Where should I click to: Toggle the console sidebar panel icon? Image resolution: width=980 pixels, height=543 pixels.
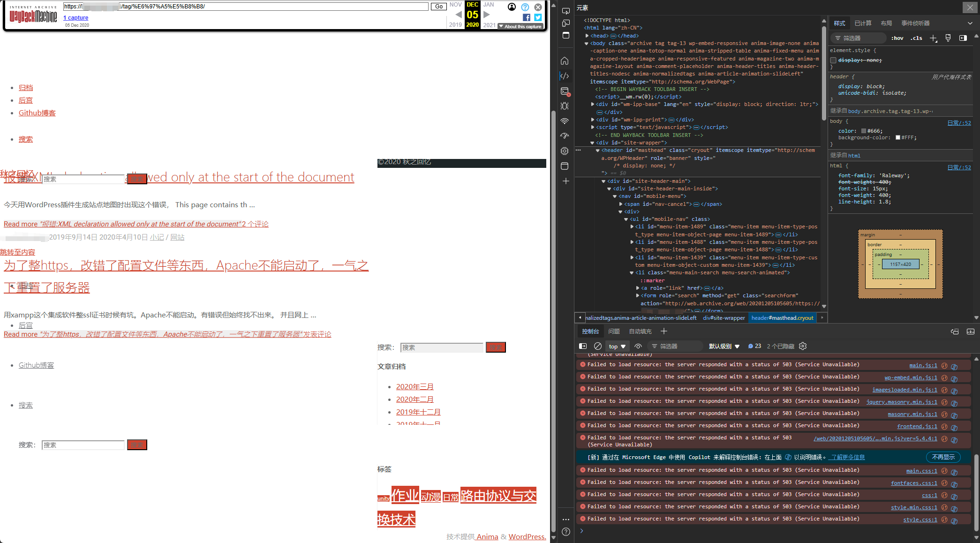(x=583, y=346)
